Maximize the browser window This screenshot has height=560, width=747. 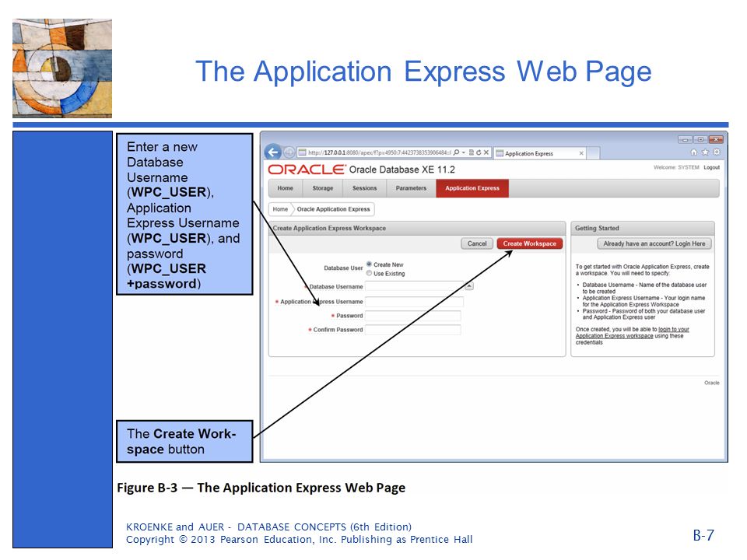(x=700, y=139)
